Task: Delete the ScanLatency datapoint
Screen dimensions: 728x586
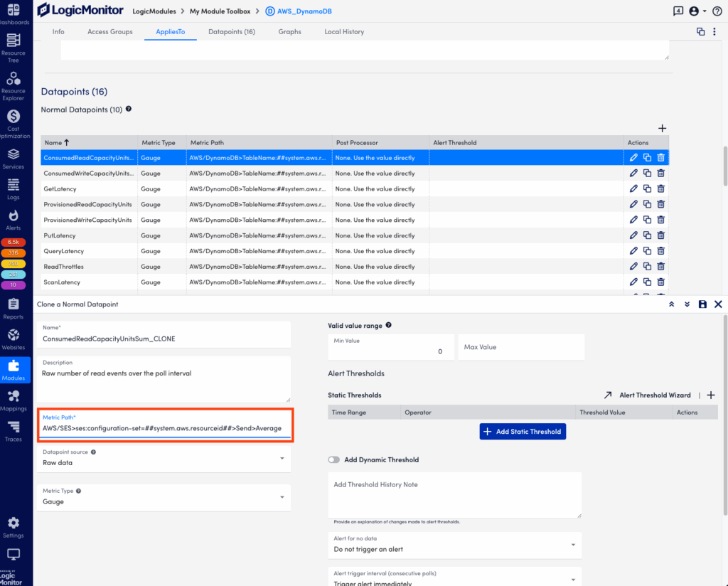Action: 661,282
